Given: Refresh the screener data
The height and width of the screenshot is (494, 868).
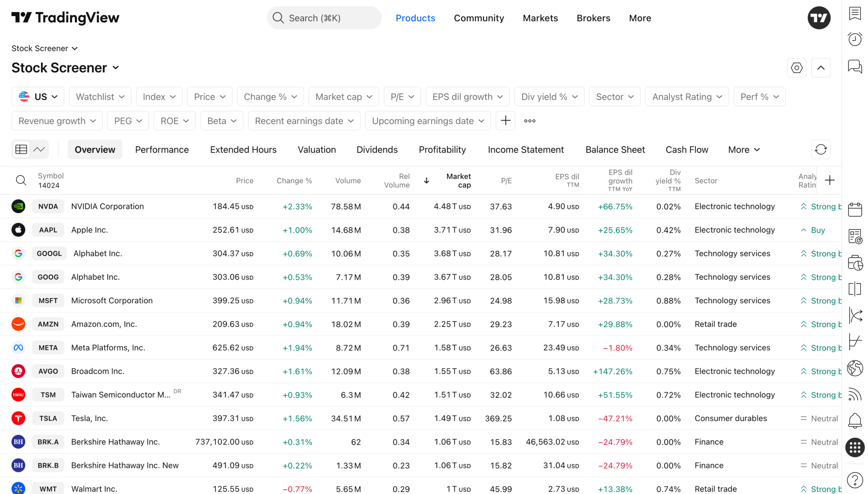Looking at the screenshot, I should click(821, 149).
